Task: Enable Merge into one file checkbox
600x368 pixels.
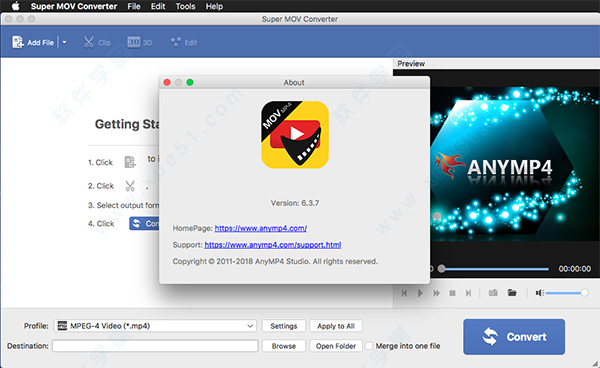Action: (368, 346)
